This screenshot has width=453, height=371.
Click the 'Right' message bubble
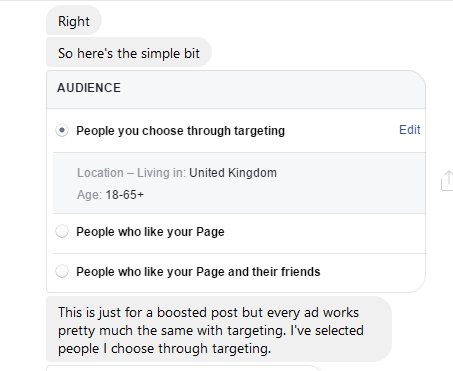click(x=74, y=21)
